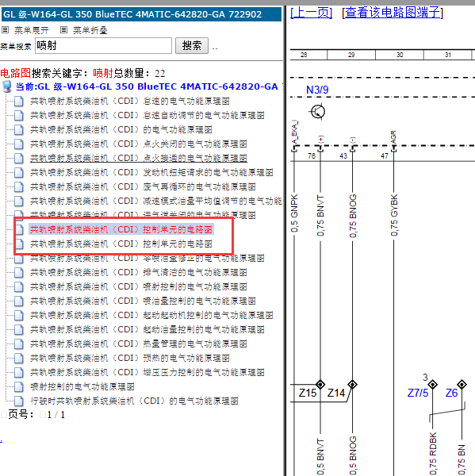This screenshot has width=475, height=476.
Task: Click the 菜单展开 expand-menu icon
Action: [x=6, y=30]
